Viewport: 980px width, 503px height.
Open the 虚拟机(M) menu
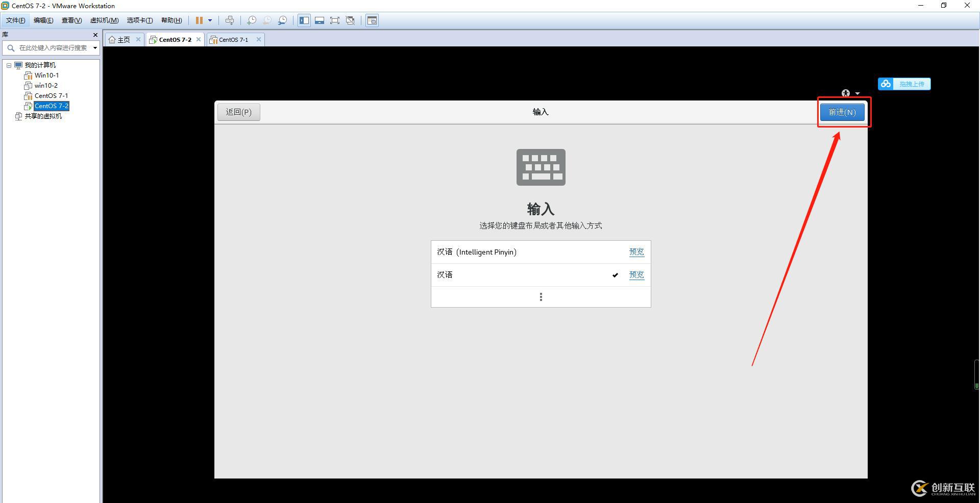click(x=104, y=20)
